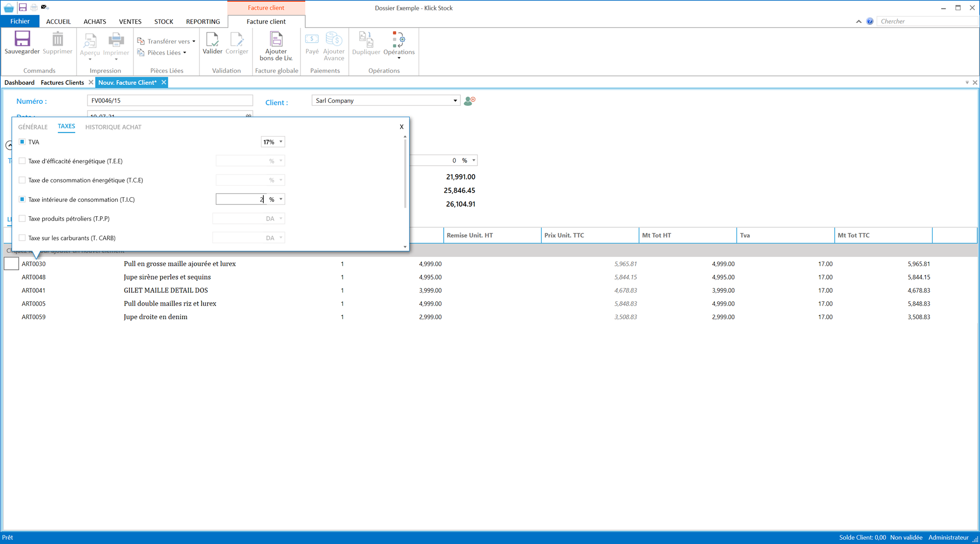Screen dimensions: 980x544
Task: Open the Fichier menu
Action: [x=20, y=21]
